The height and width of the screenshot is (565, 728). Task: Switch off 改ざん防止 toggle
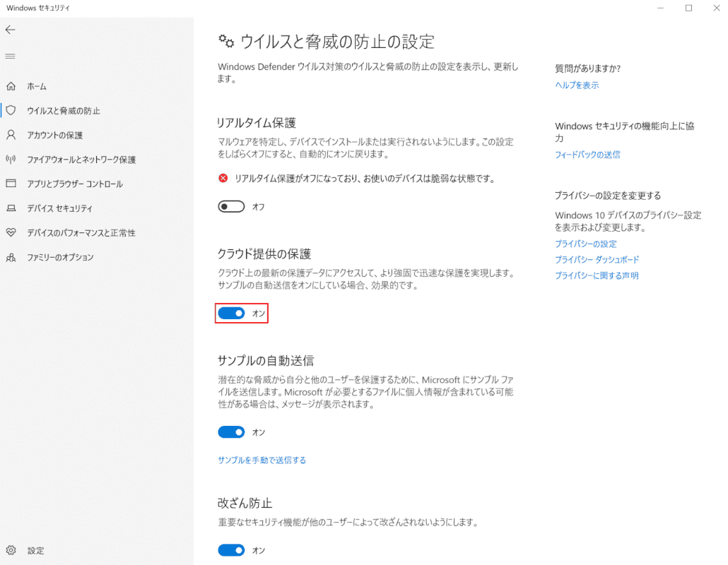(231, 550)
